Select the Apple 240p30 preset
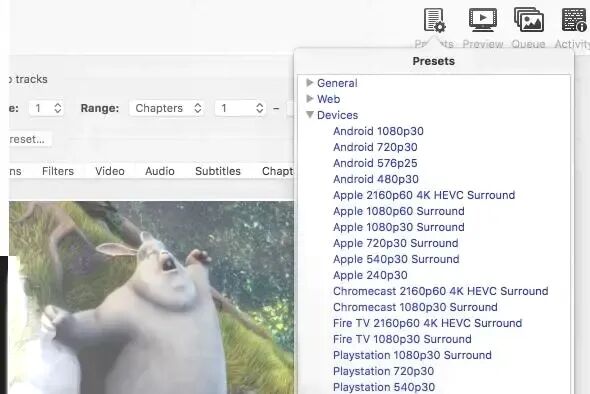The width and height of the screenshot is (590, 394). 370,275
